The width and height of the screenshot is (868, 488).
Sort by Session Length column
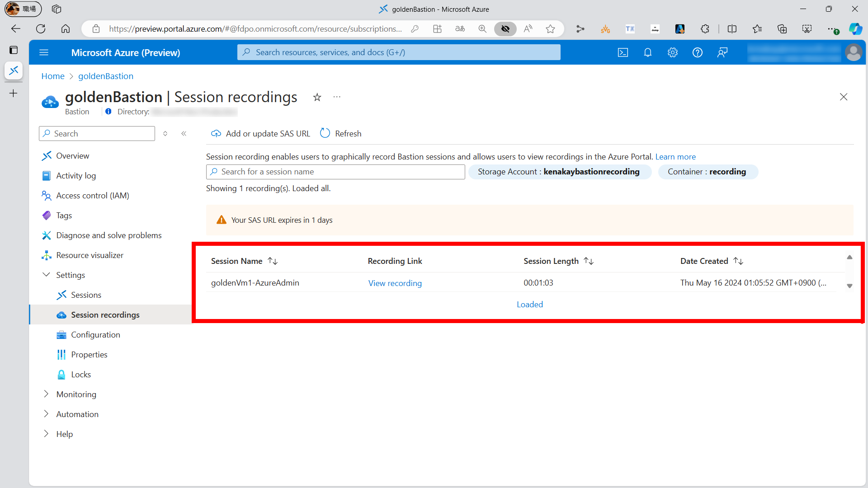point(589,261)
